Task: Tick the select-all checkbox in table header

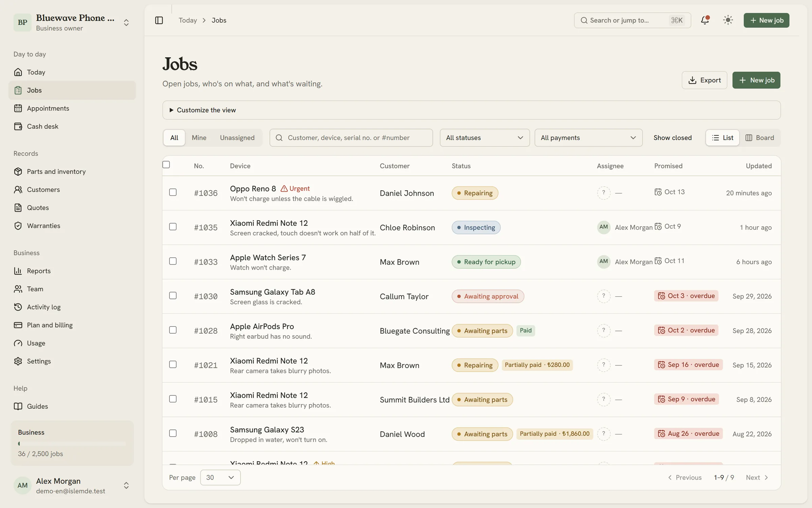Action: 166,165
